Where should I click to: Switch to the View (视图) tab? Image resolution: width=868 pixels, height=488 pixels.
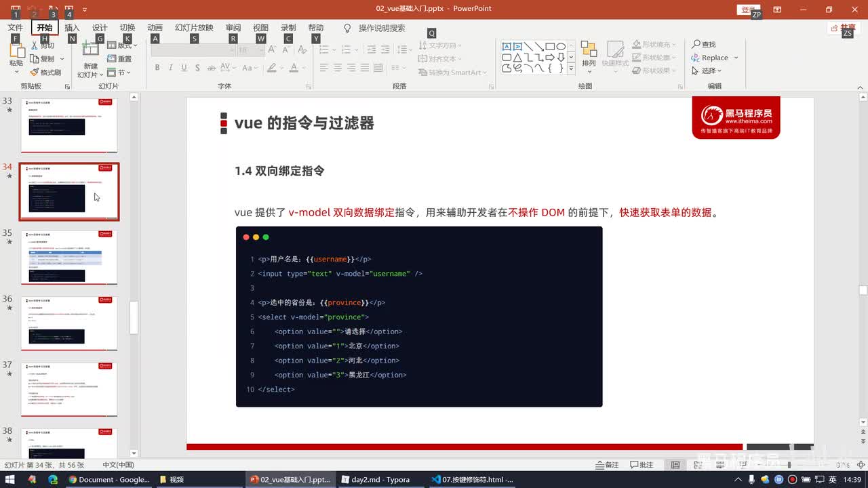260,28
